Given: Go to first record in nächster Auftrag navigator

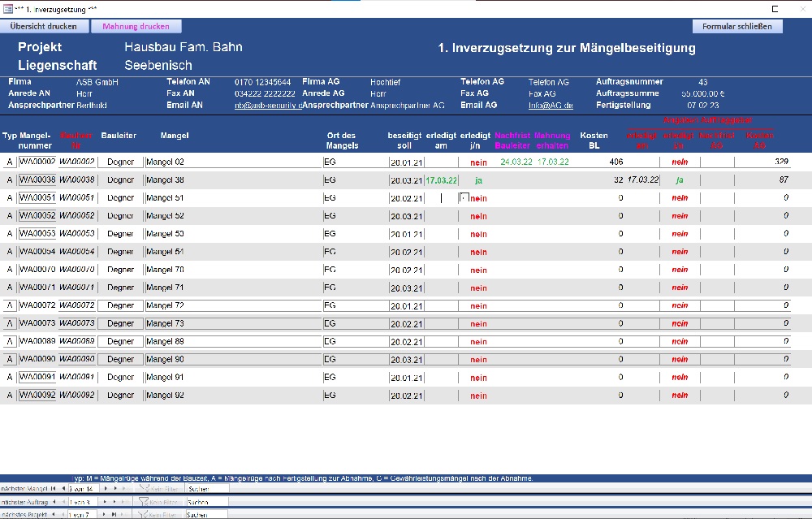Looking at the screenshot, I should (x=54, y=502).
